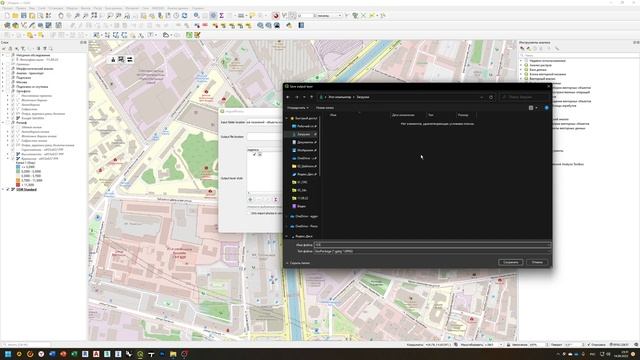This screenshot has height=360, width=640.
Task: Create a new QGIS project
Action: (x=7, y=16)
